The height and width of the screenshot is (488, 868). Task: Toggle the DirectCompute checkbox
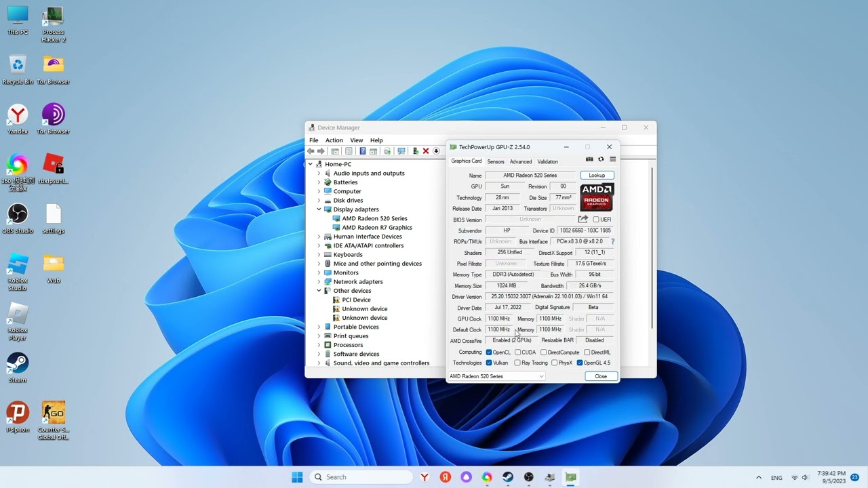point(544,352)
